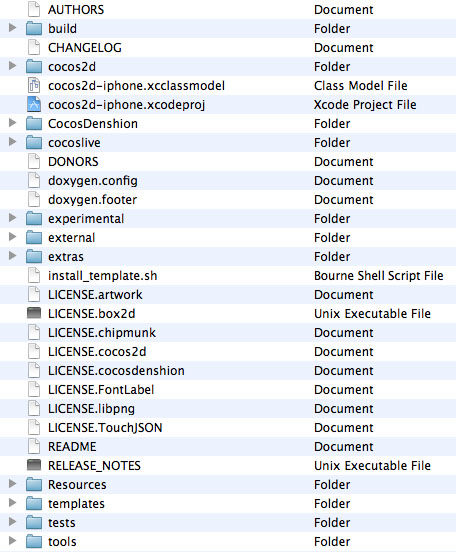Select the doxygen.footer file name
The width and height of the screenshot is (456, 552).
coord(92,200)
